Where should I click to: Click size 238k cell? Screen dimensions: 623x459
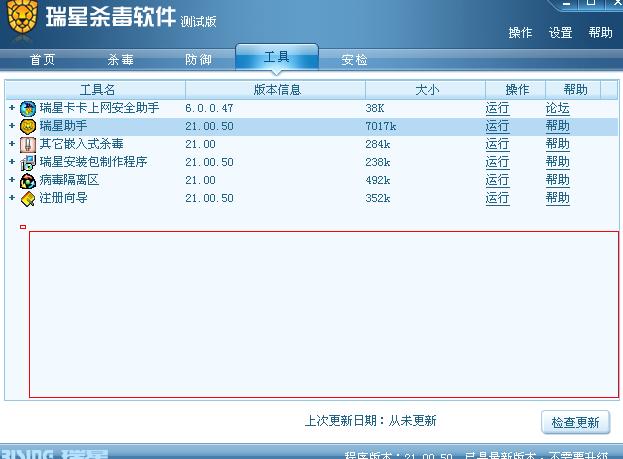(x=378, y=162)
